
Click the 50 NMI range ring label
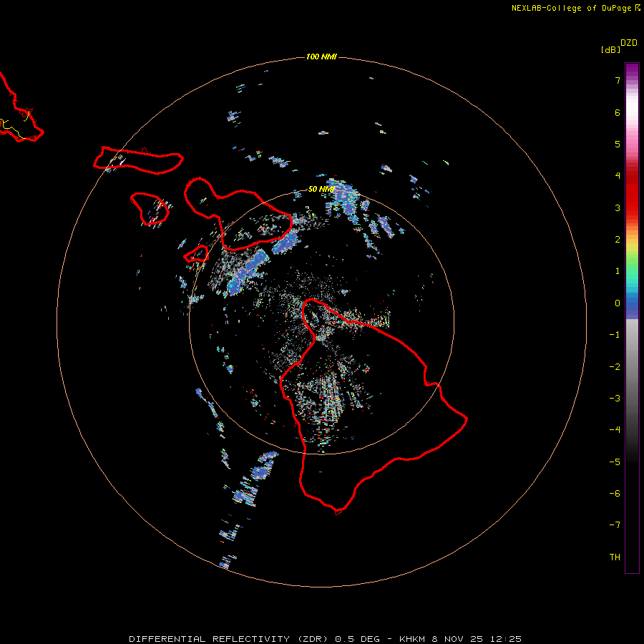pyautogui.click(x=321, y=189)
